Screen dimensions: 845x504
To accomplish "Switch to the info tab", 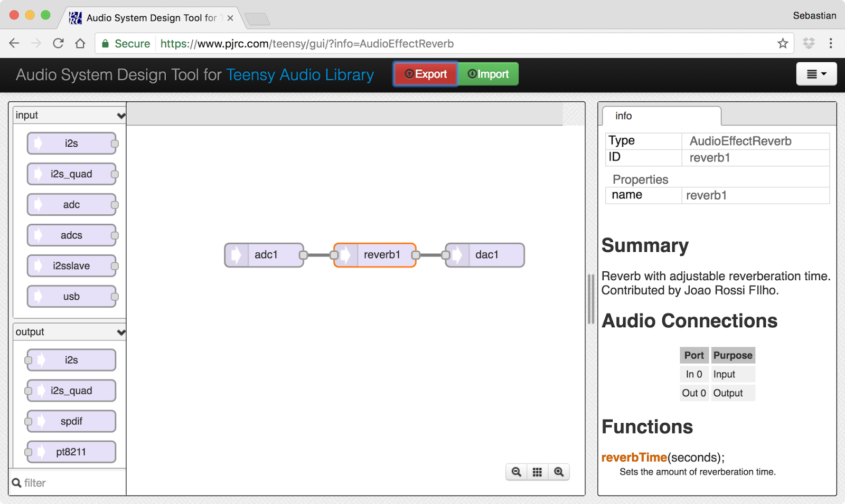I will 623,116.
